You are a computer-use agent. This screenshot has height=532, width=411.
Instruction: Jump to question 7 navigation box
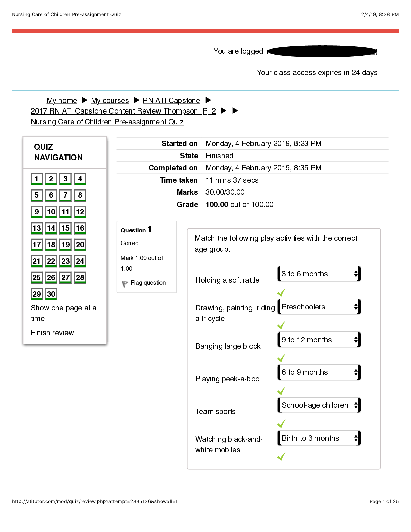(x=65, y=195)
